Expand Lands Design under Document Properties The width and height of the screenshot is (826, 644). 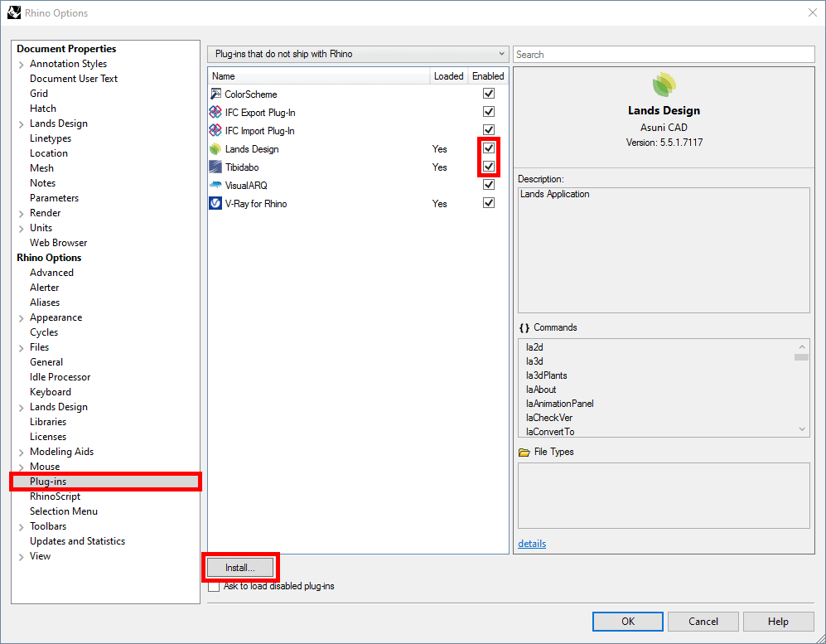coord(21,124)
